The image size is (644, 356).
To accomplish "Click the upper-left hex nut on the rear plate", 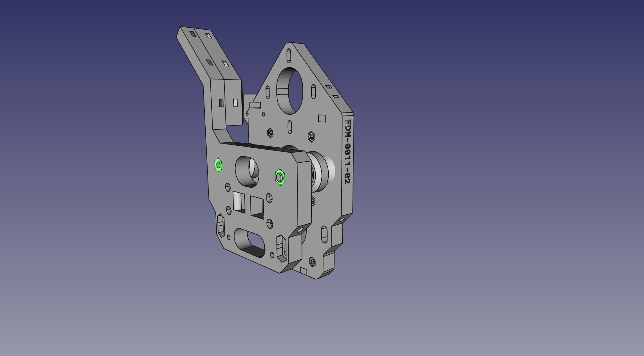I will coord(270,133).
